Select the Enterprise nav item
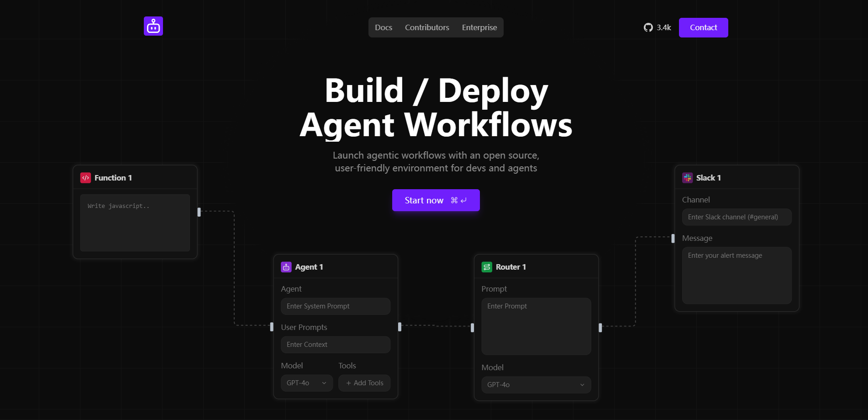868x420 pixels. click(479, 27)
